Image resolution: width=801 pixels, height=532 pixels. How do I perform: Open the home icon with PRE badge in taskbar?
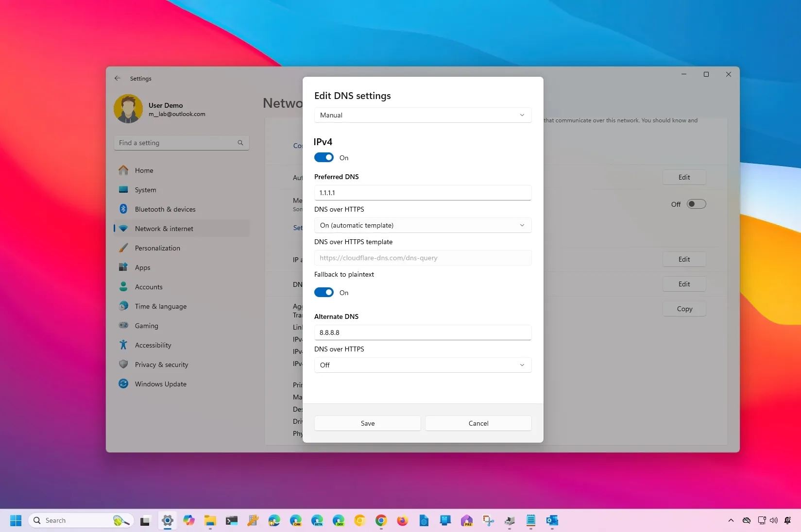(x=467, y=521)
